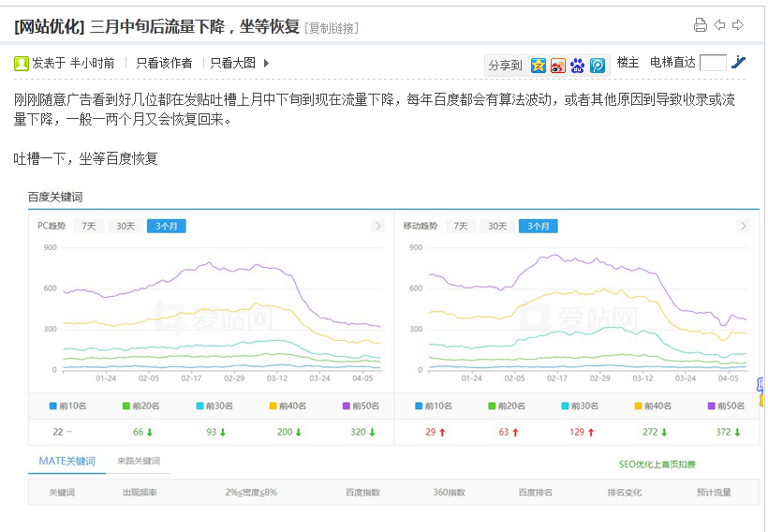Expand arrow next to 只看大图
Image resolution: width=768 pixels, height=532 pixels.
266,63
